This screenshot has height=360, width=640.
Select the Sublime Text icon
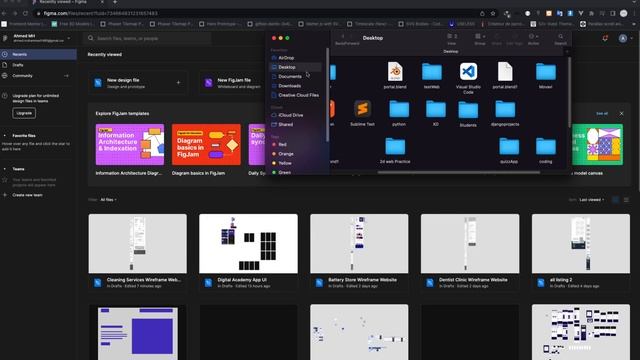[362, 109]
